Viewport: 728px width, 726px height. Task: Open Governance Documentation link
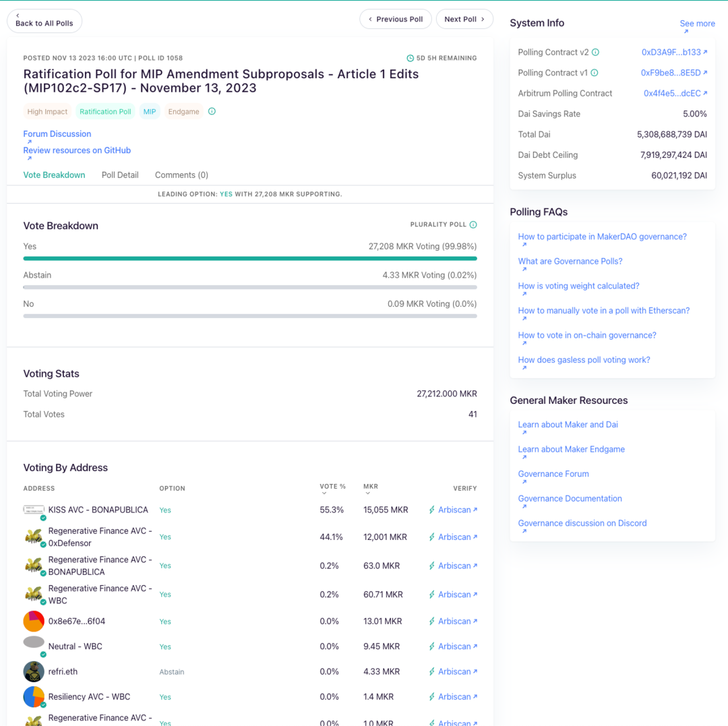pyautogui.click(x=570, y=498)
